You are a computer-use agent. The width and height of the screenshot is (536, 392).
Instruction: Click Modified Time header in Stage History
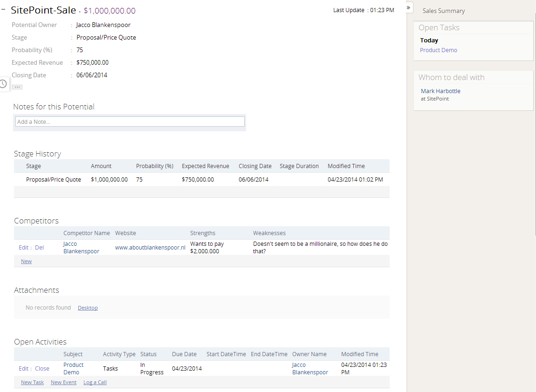pos(346,166)
